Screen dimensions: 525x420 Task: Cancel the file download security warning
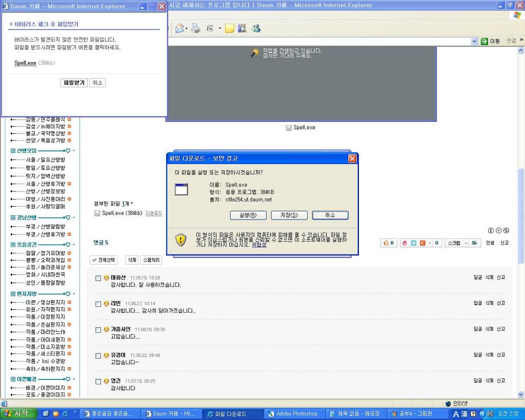pyautogui.click(x=330, y=215)
